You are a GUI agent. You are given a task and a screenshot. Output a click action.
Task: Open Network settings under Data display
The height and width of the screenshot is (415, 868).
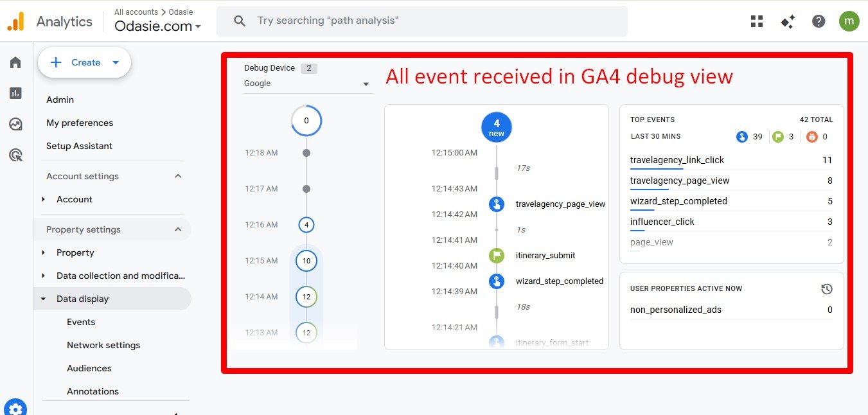(103, 345)
